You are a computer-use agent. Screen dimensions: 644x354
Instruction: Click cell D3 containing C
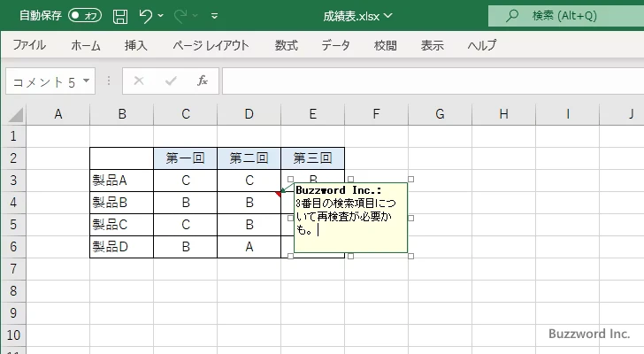click(x=249, y=181)
